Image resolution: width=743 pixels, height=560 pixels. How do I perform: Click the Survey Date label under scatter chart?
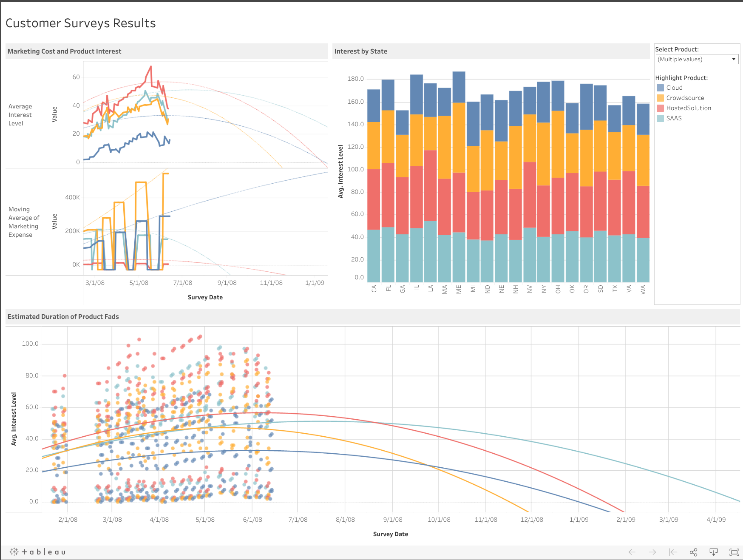(391, 534)
